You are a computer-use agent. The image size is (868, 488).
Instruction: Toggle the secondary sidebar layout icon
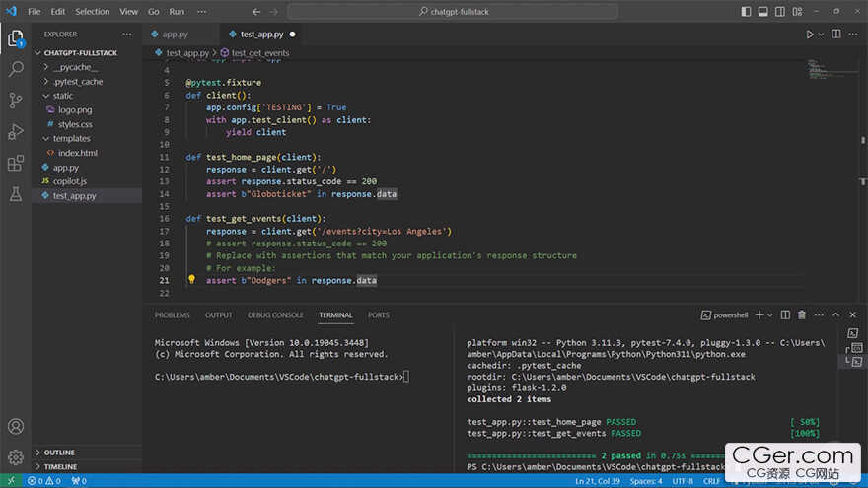tap(779, 12)
